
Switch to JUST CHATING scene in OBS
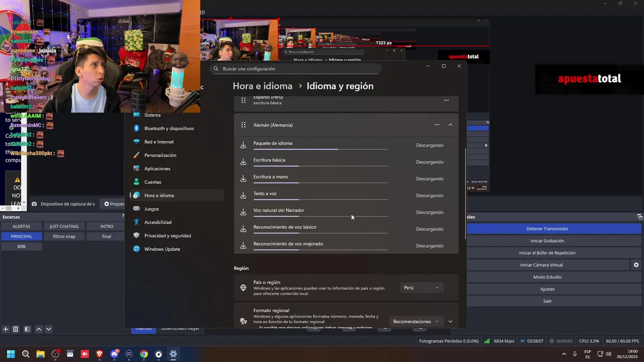64,226
